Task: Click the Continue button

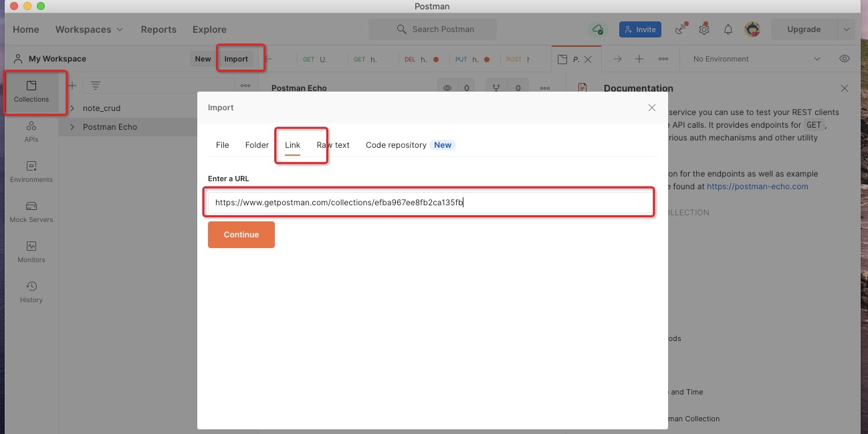Action: click(x=241, y=235)
